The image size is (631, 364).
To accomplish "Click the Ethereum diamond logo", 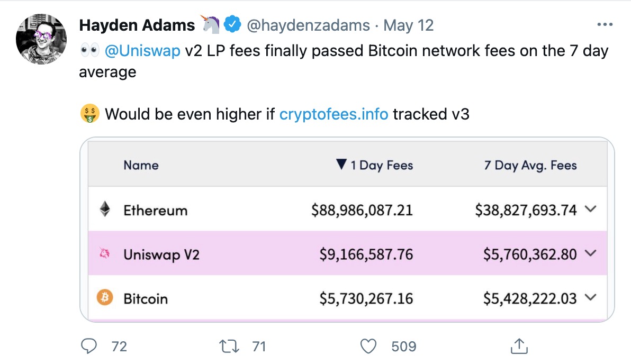I will 105,209.
